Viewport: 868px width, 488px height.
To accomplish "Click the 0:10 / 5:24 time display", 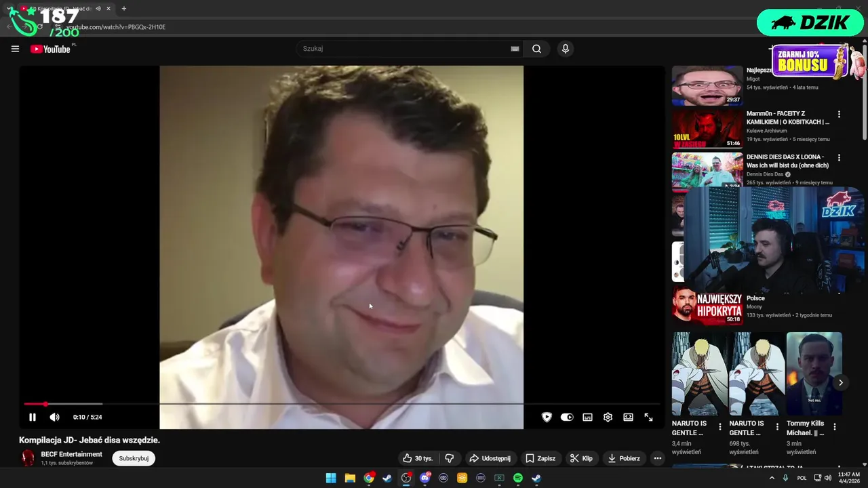I will coord(87,418).
